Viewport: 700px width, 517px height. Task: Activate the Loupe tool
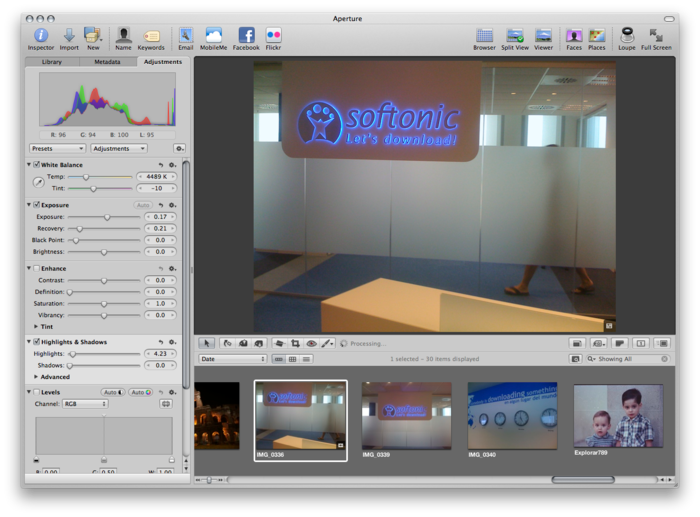tap(627, 36)
